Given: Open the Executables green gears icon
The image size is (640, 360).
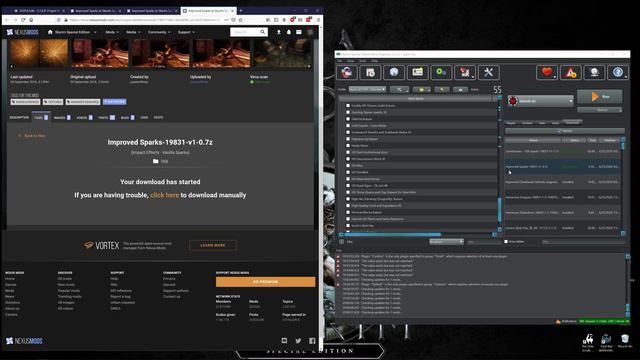Looking at the screenshot, I should pyautogui.click(x=441, y=73).
